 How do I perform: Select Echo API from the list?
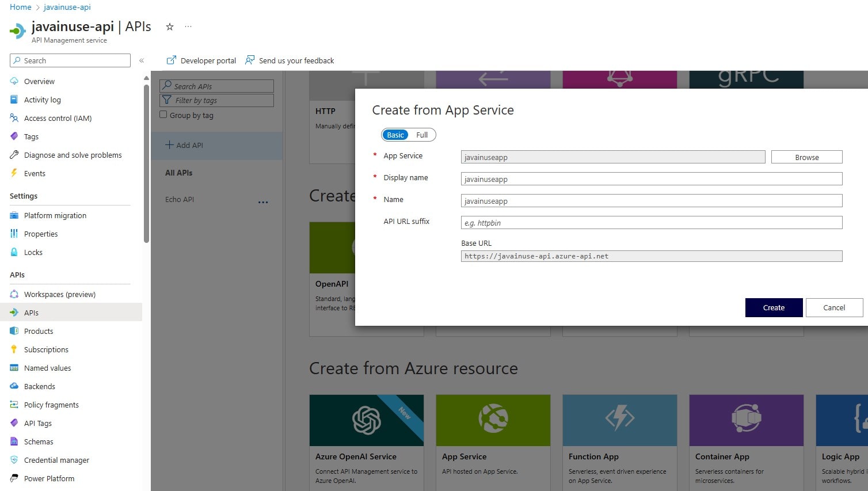click(x=180, y=199)
